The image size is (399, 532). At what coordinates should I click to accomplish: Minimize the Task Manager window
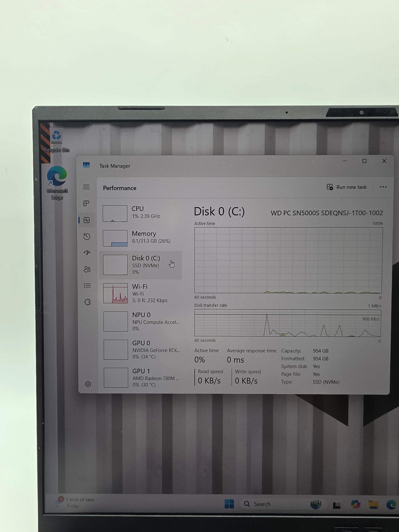pyautogui.click(x=345, y=161)
